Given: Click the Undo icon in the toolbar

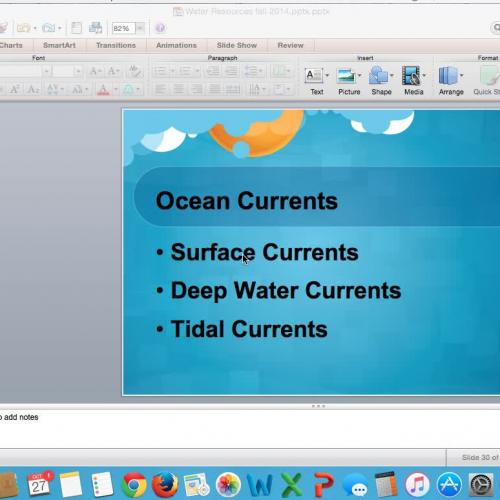Looking at the screenshot, I should (x=23, y=28).
